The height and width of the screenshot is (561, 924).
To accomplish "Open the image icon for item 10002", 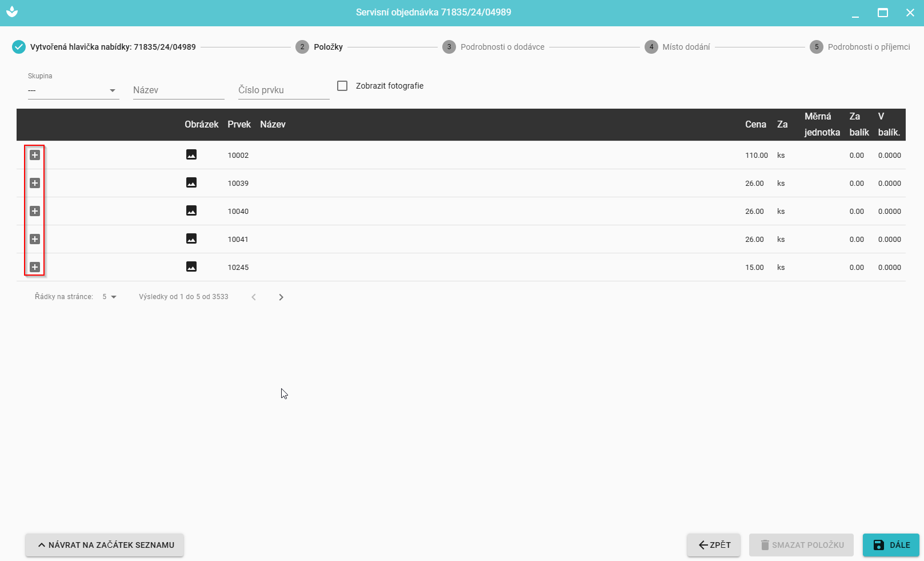I will [x=191, y=155].
